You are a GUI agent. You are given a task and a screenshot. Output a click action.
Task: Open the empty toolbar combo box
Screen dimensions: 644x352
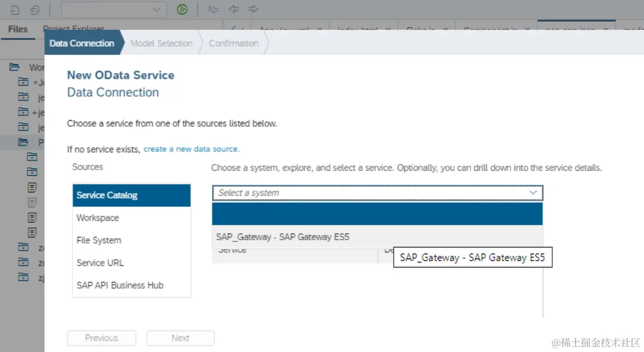[113, 9]
